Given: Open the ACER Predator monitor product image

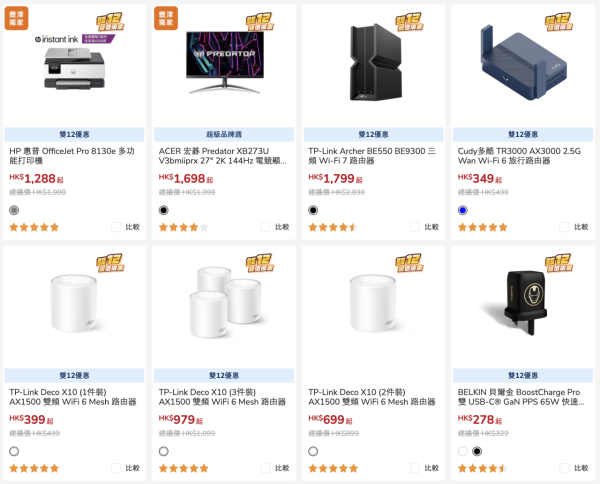Looking at the screenshot, I should [x=225, y=62].
